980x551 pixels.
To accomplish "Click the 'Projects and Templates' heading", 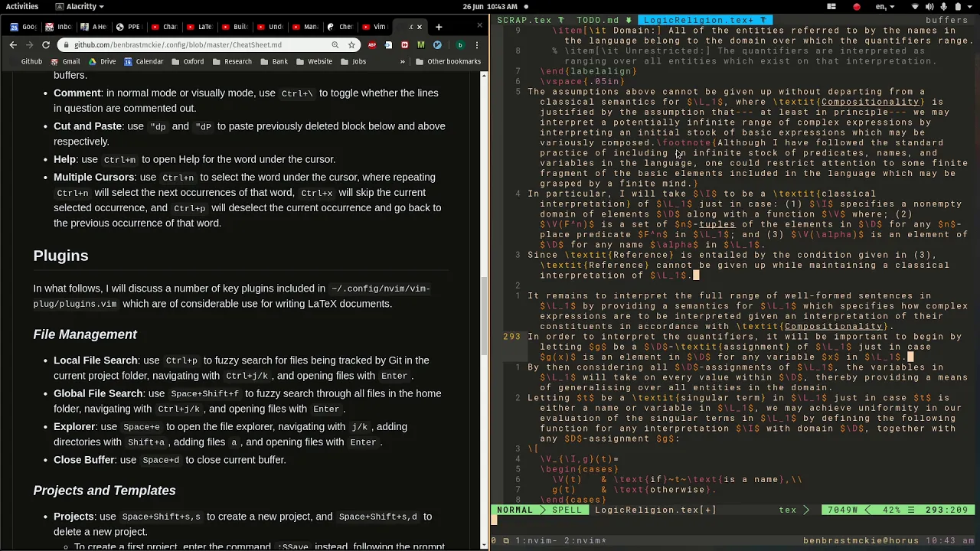I will coord(104,491).
